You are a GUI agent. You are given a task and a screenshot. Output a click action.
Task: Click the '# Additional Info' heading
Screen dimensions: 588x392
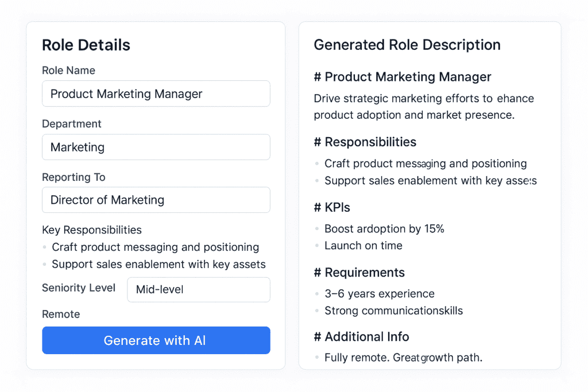point(362,337)
